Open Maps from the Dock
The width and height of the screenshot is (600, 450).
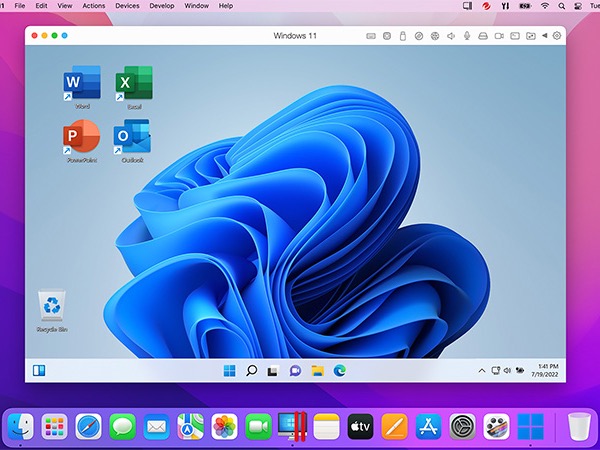click(x=190, y=426)
